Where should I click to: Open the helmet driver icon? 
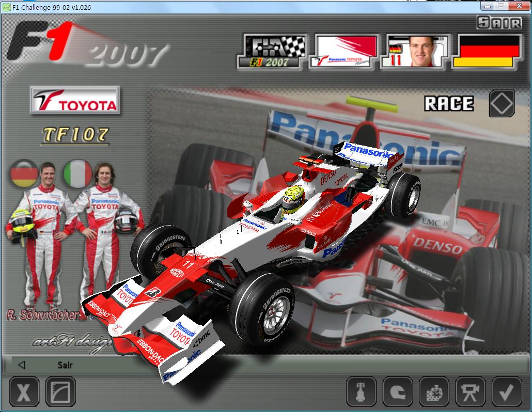(x=398, y=392)
